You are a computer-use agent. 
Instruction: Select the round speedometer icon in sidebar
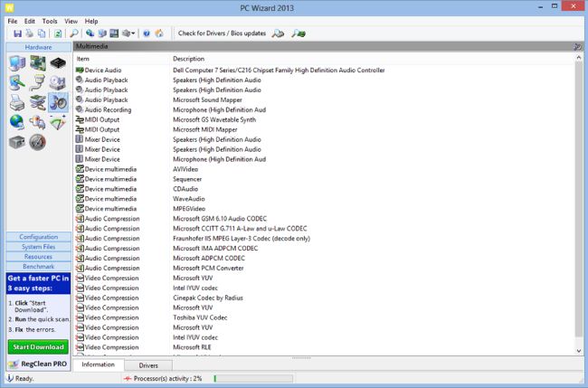pyautogui.click(x=37, y=142)
